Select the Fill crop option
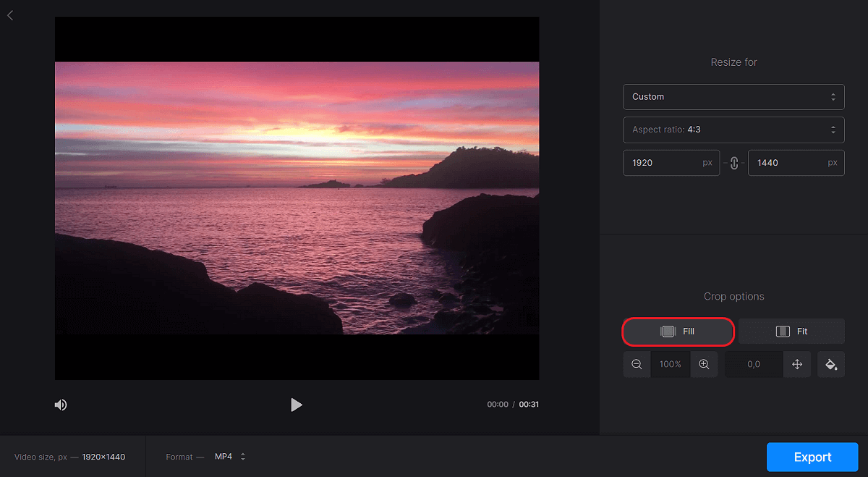The image size is (868, 477). [677, 331]
